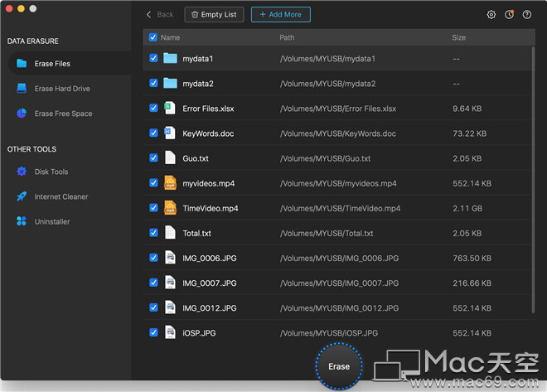Click the KeyWords.doc document icon
Screen dimensions: 547x392
click(x=170, y=133)
